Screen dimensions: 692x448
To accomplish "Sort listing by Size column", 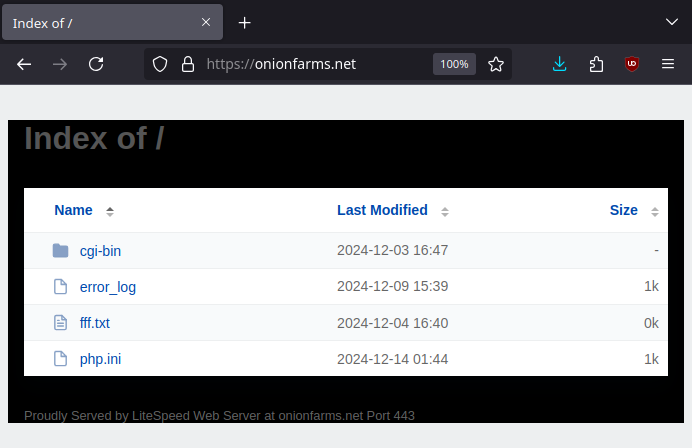I will click(624, 210).
